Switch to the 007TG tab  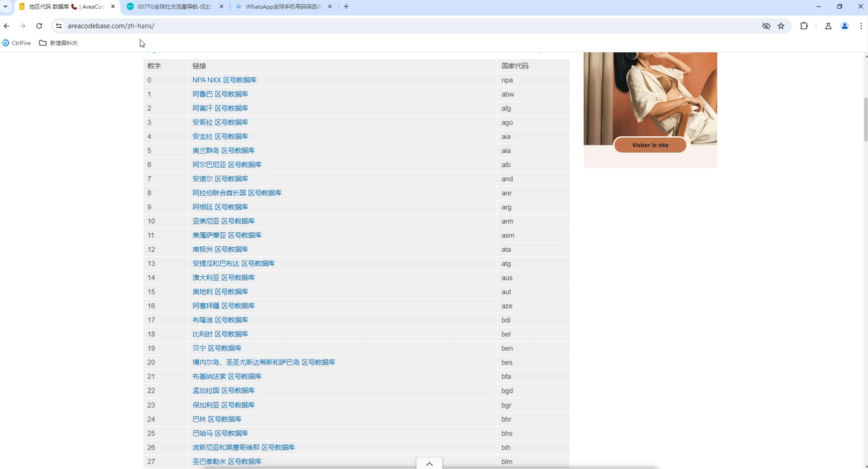tap(174, 6)
